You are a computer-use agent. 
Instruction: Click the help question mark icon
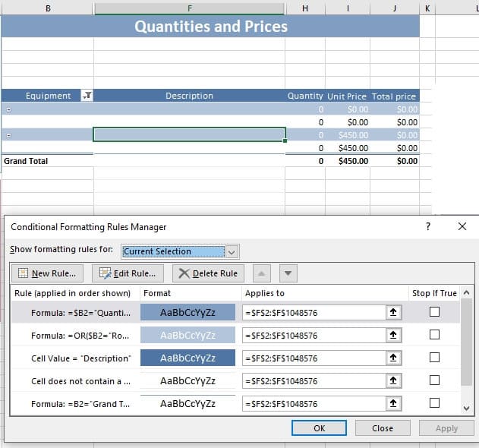coord(428,226)
